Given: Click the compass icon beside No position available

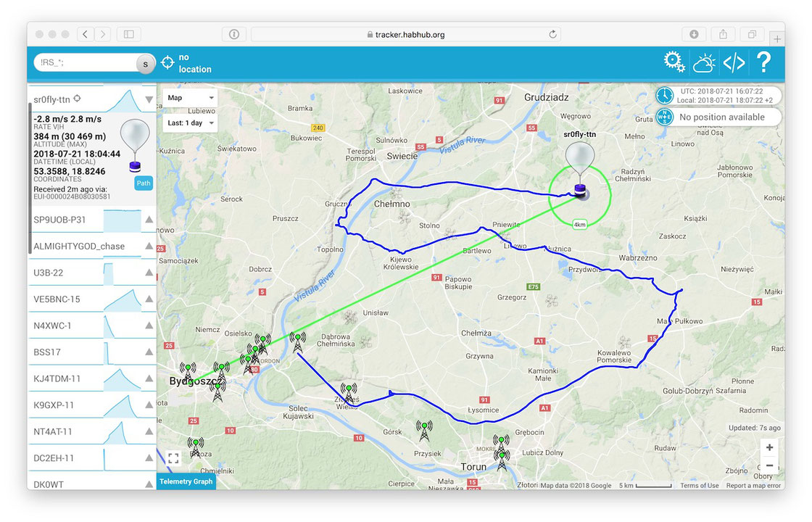Looking at the screenshot, I should coord(664,117).
